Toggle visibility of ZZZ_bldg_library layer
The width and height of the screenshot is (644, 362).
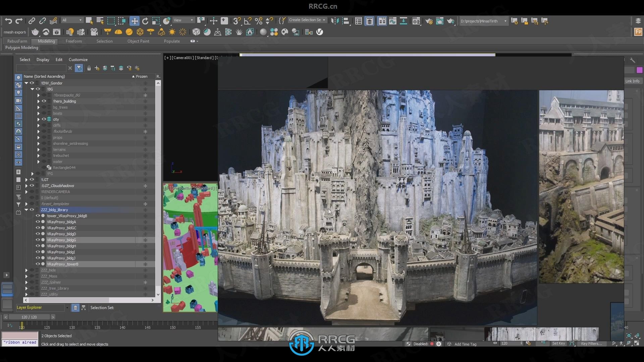point(32,210)
